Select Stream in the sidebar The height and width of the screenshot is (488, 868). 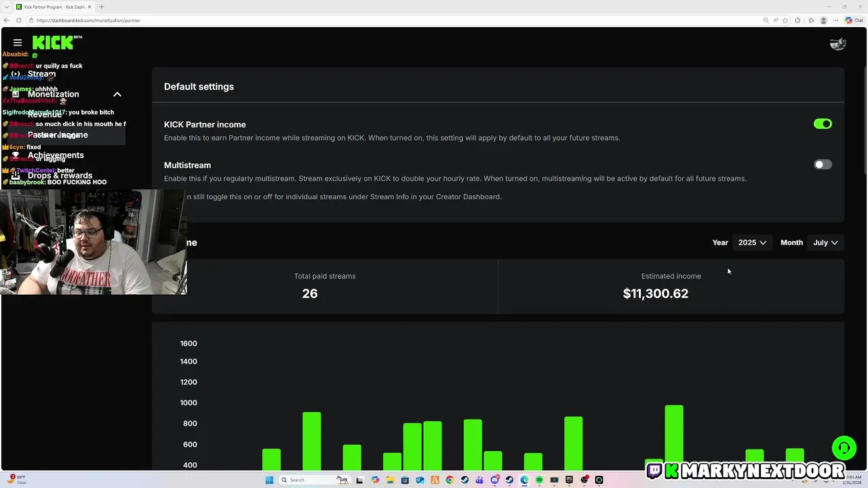(42, 74)
